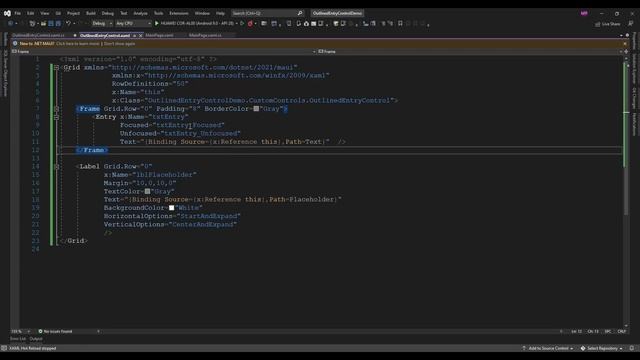Click the 'Don't show again' link
The image size is (640, 360).
coord(119,44)
